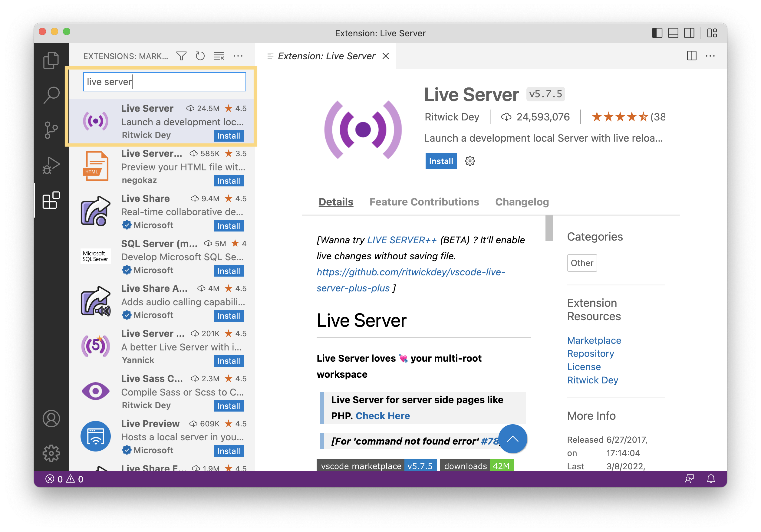Open the Run and Debug view
Viewport: 761px width, 532px height.
click(x=51, y=165)
